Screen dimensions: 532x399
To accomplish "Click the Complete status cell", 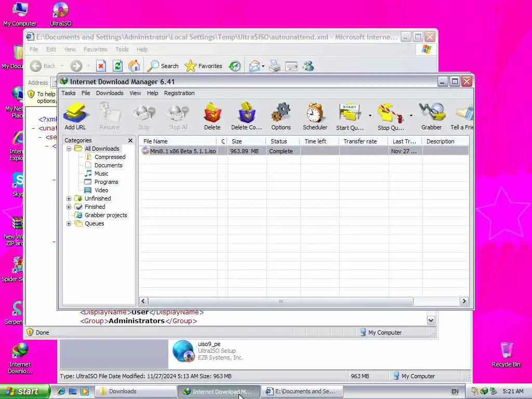I will [x=281, y=151].
